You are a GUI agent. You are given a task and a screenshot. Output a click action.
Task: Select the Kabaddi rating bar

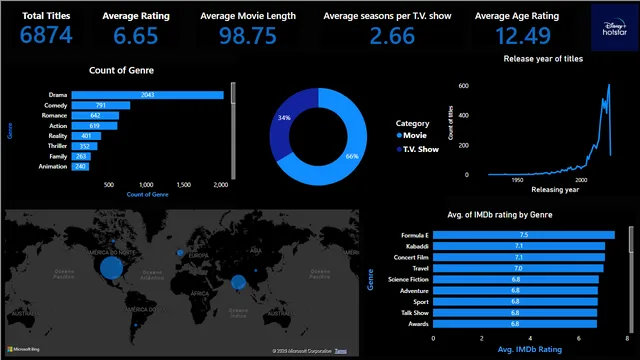[x=519, y=246]
